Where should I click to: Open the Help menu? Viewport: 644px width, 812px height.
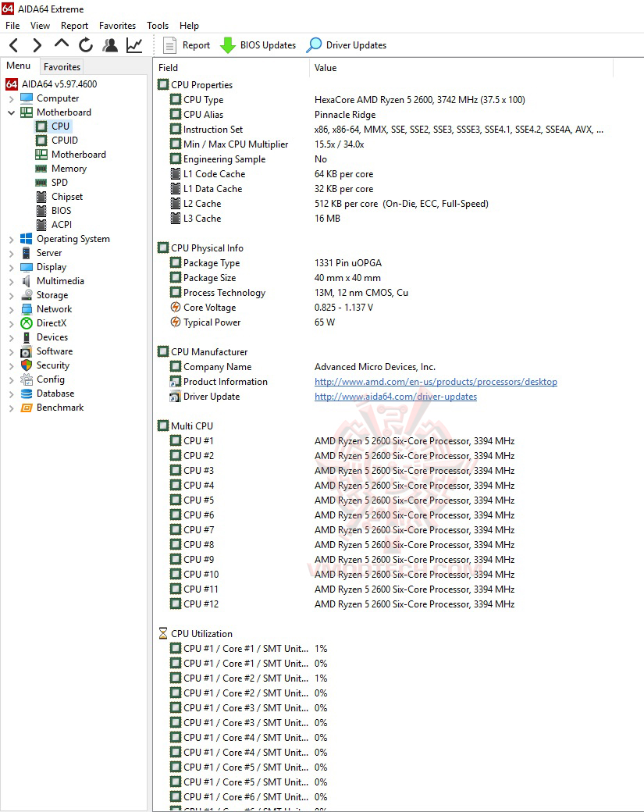coord(189,25)
